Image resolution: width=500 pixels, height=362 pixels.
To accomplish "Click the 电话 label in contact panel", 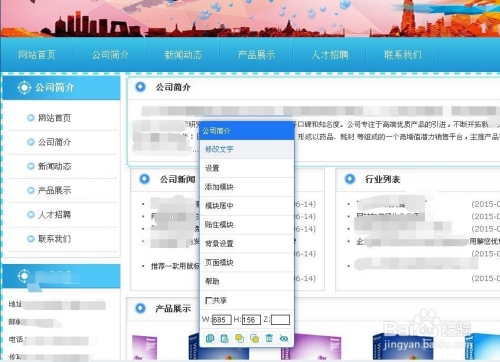I will [x=16, y=339].
